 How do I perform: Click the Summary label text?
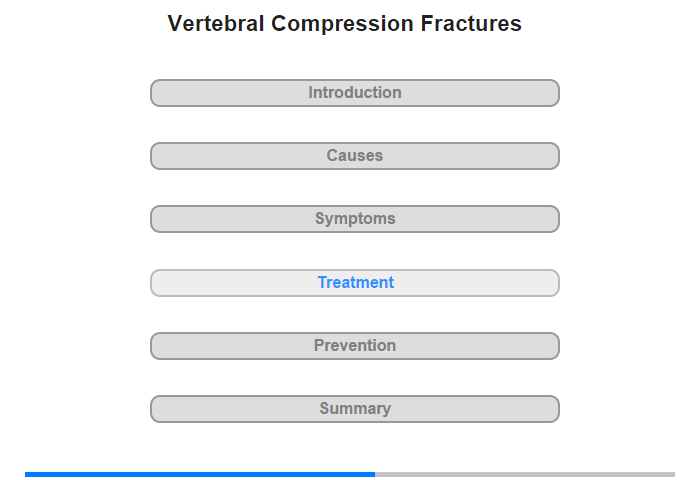click(355, 409)
